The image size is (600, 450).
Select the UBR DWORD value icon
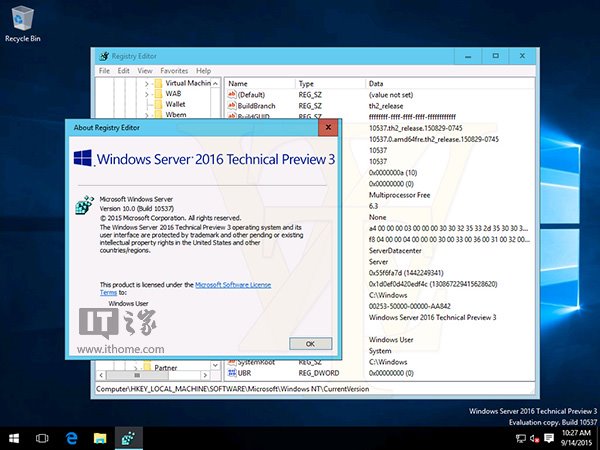[232, 373]
